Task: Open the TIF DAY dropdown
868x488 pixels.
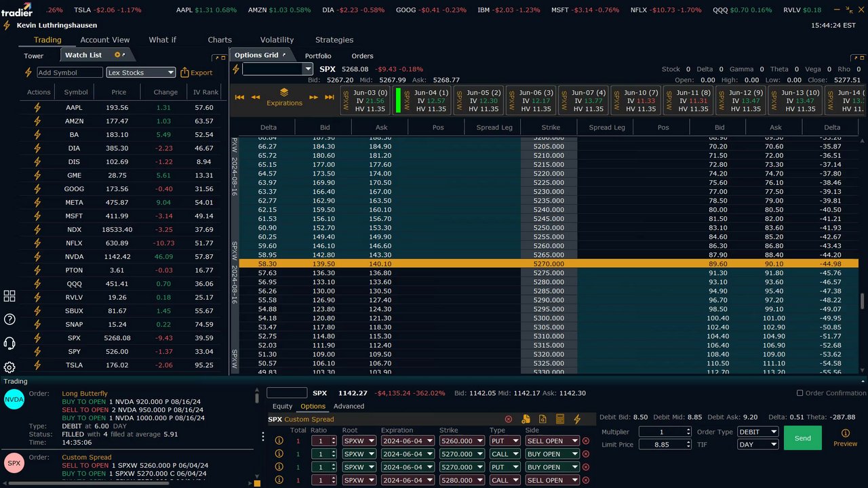Action: [757, 445]
